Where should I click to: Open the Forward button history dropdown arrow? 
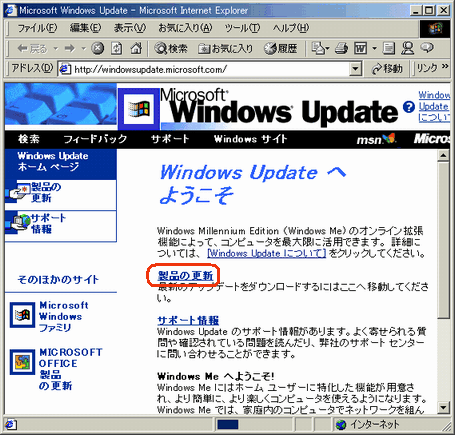tap(83, 49)
